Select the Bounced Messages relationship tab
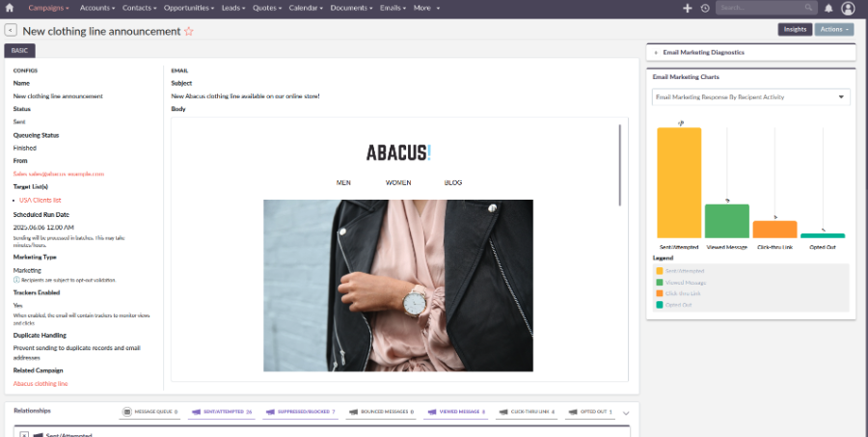868x437 pixels. (381, 412)
